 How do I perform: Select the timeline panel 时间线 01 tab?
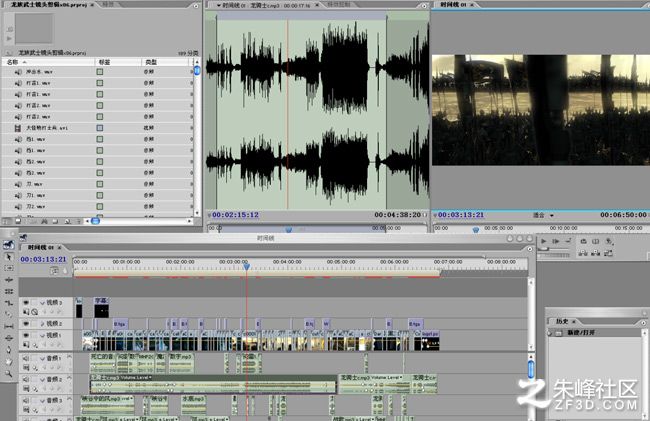(x=41, y=247)
